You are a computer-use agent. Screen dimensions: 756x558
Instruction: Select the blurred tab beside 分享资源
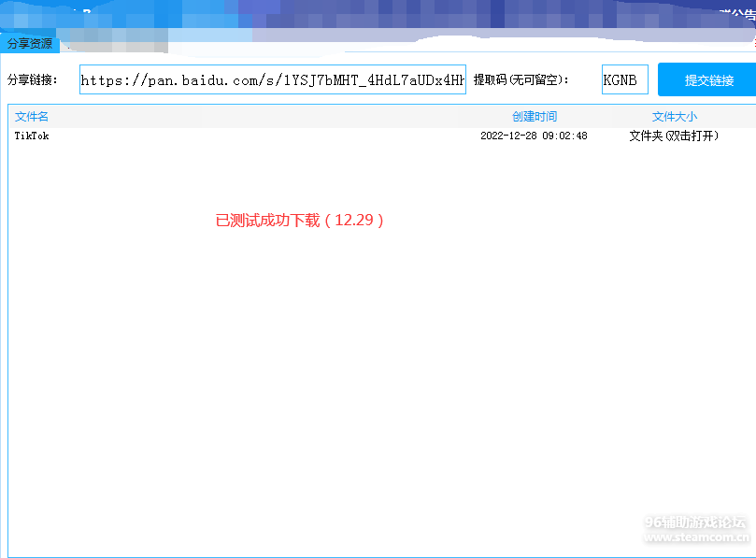[x=114, y=42]
